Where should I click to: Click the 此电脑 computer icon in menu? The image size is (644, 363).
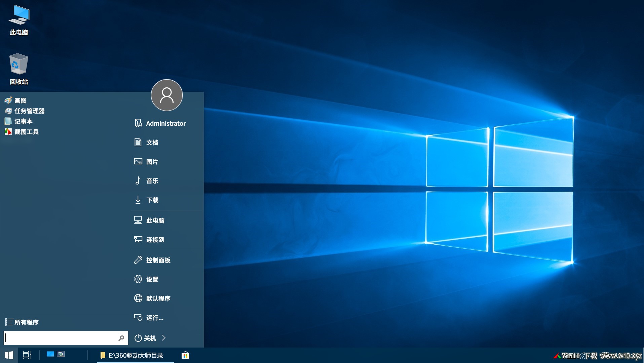[138, 220]
